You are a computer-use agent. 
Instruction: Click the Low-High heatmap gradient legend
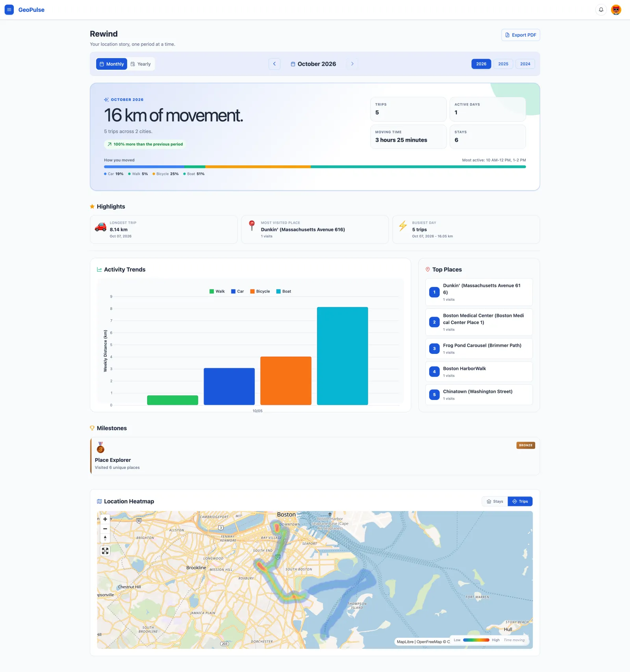coord(476,640)
